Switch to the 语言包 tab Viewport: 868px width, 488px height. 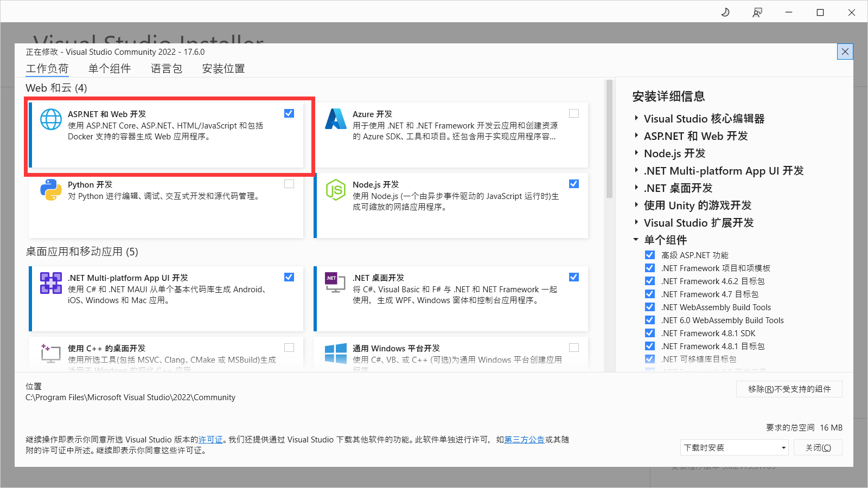point(167,68)
